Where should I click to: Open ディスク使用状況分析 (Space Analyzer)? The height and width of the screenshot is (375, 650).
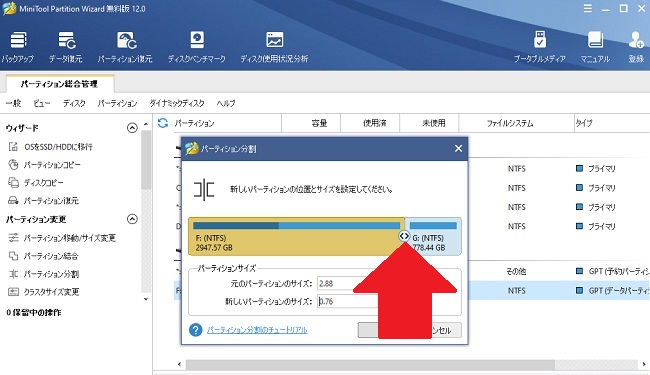coord(274,47)
